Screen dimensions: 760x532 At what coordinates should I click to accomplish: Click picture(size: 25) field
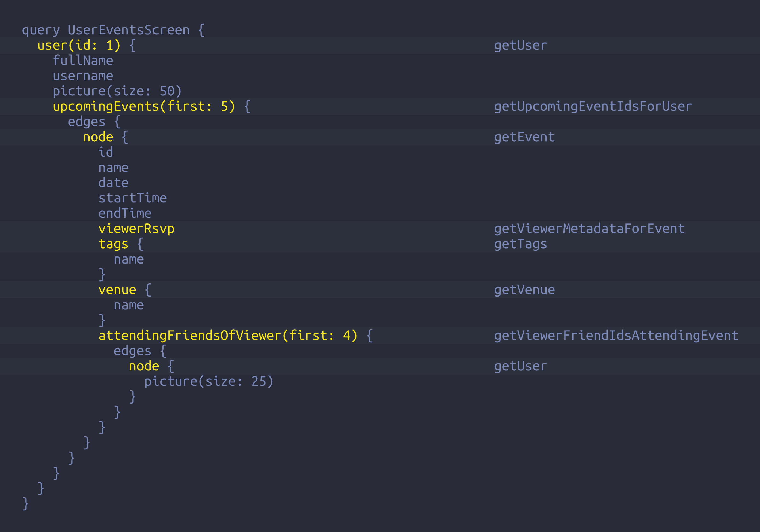[209, 381]
